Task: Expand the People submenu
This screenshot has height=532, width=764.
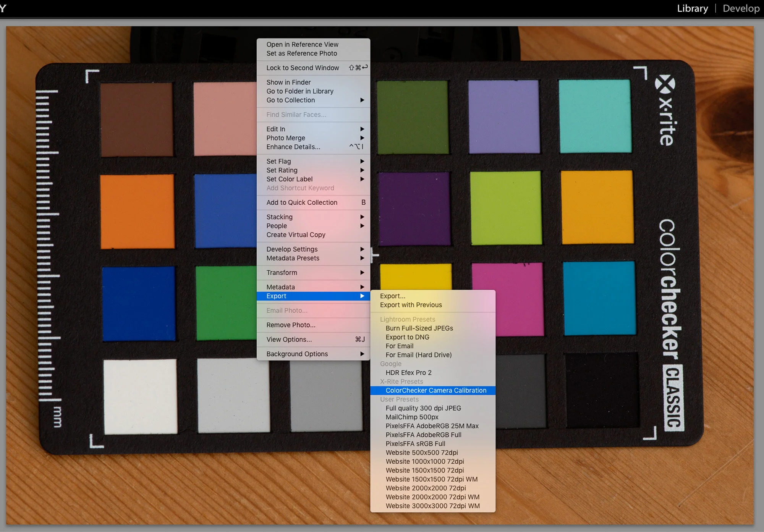Action: point(313,226)
